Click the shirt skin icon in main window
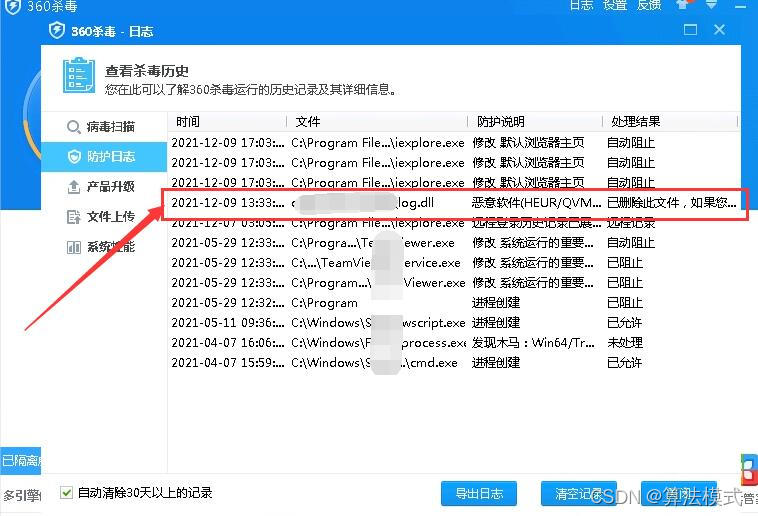Viewport: 758px width, 516px height. pyautogui.click(x=683, y=4)
